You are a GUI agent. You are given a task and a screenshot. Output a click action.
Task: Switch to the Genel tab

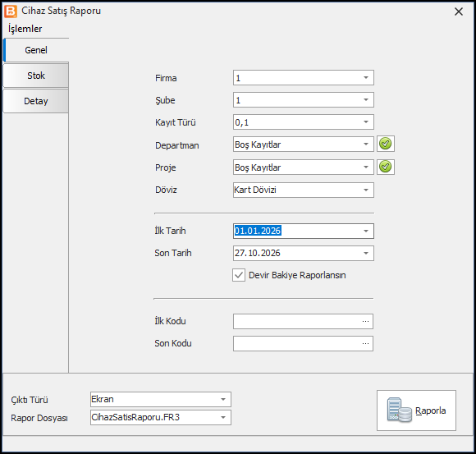[x=36, y=50]
